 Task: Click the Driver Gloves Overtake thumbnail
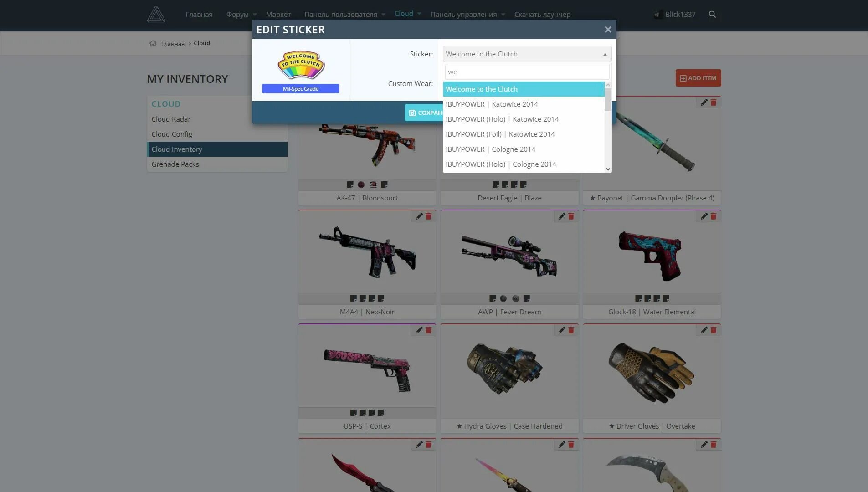tap(652, 373)
